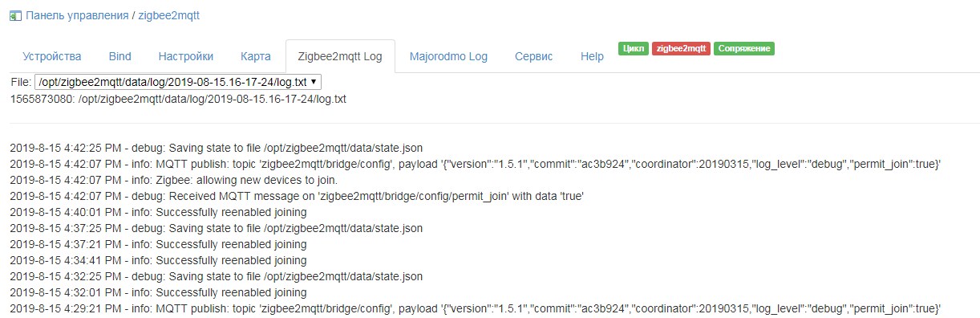This screenshot has width=980, height=318.
Task: Switch to the Устройства tab
Action: (x=52, y=56)
